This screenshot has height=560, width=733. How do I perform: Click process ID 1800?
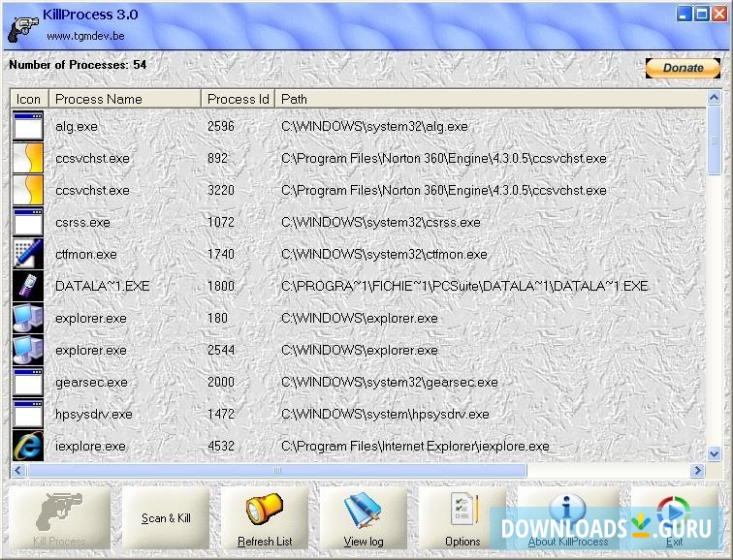(221, 286)
